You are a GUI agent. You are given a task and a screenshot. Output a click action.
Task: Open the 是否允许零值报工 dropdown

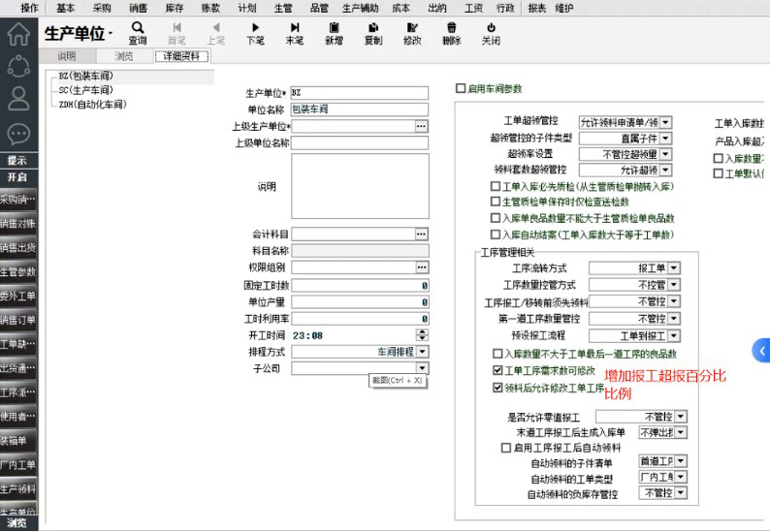(x=681, y=417)
